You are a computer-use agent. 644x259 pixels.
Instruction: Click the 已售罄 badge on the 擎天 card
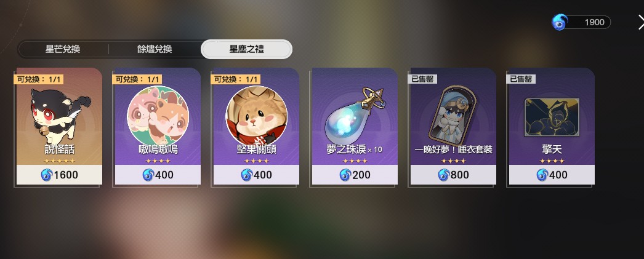521,79
